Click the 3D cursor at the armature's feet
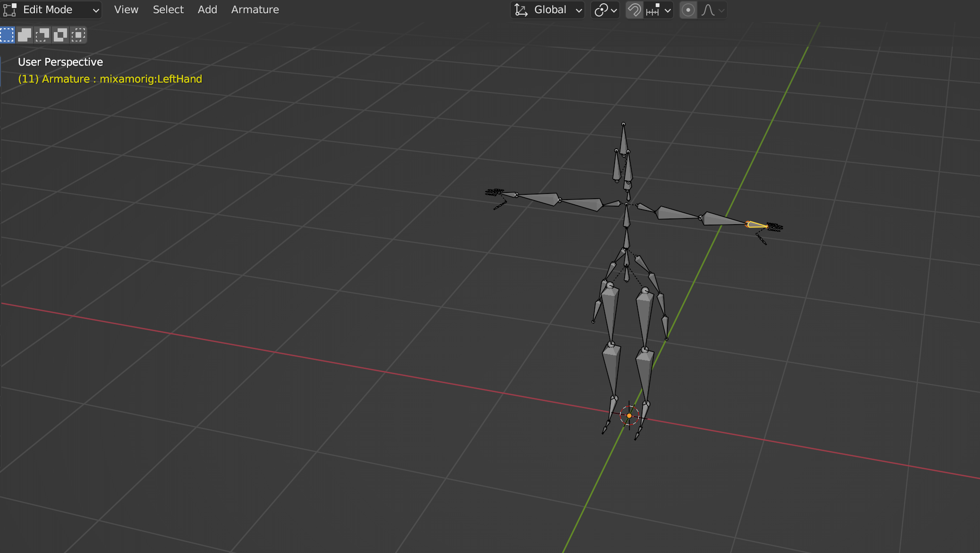The width and height of the screenshot is (980, 553). coord(629,416)
